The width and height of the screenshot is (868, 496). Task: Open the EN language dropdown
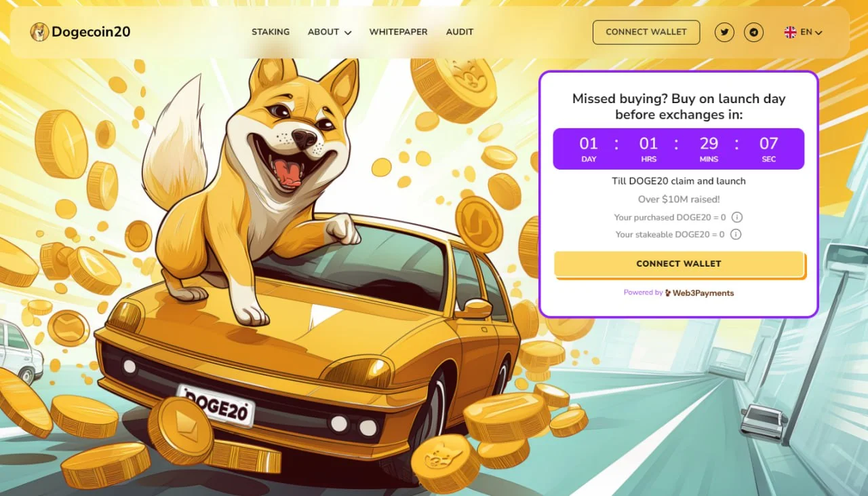(804, 32)
